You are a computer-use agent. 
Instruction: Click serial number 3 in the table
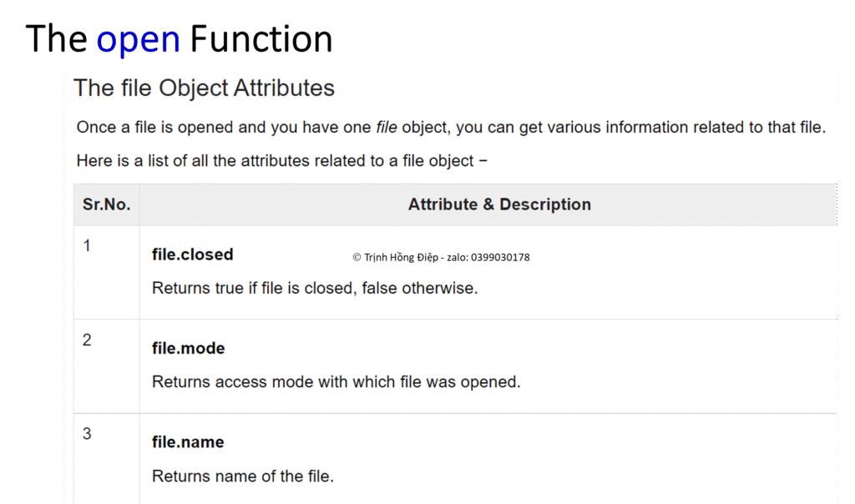(87, 434)
